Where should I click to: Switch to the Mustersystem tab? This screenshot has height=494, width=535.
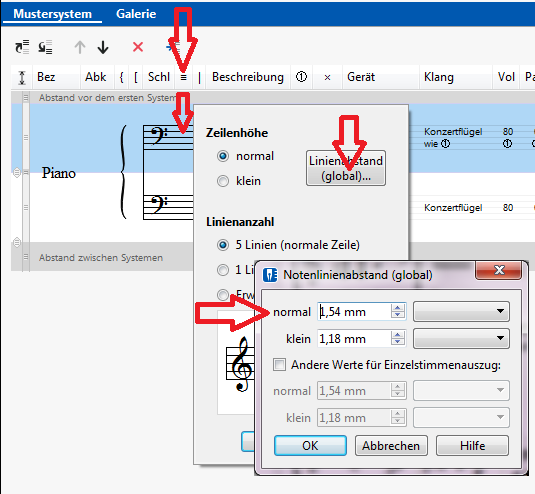(x=53, y=14)
